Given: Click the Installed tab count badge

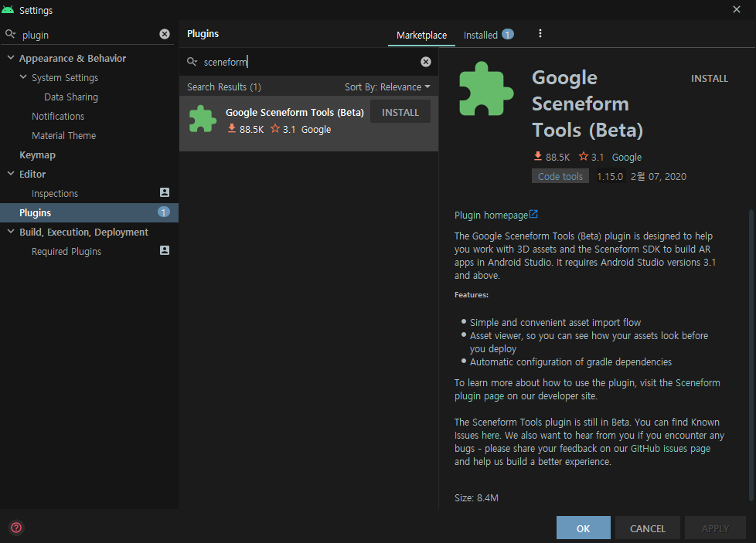Looking at the screenshot, I should 508,34.
